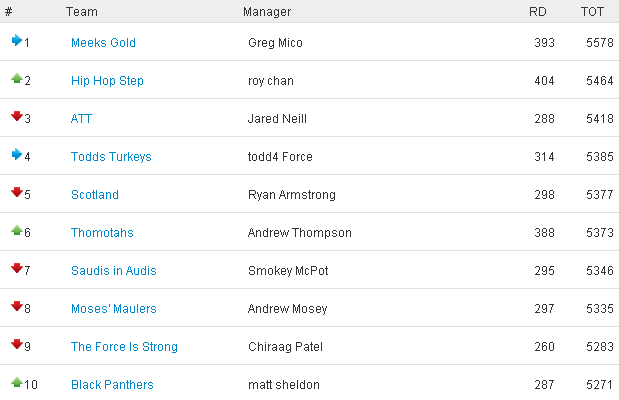Open the Thomotahs team link
Viewport: 619px width, 400px height.
[102, 233]
